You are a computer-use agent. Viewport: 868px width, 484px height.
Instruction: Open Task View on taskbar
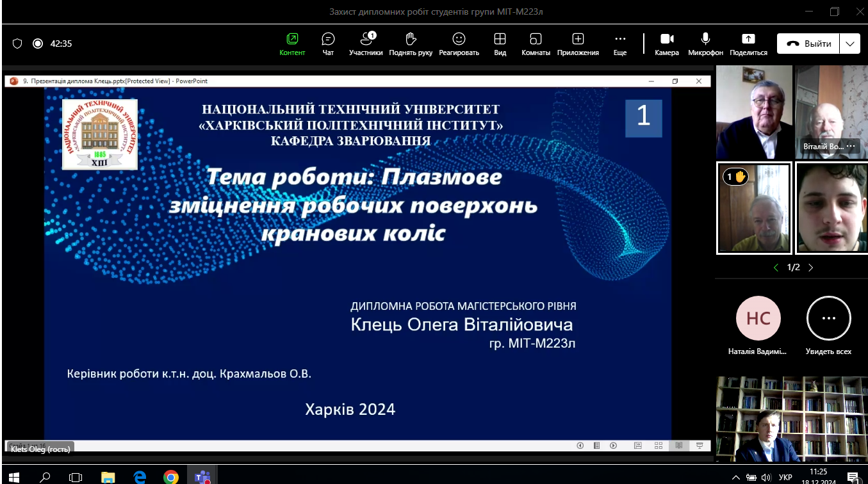(76, 477)
